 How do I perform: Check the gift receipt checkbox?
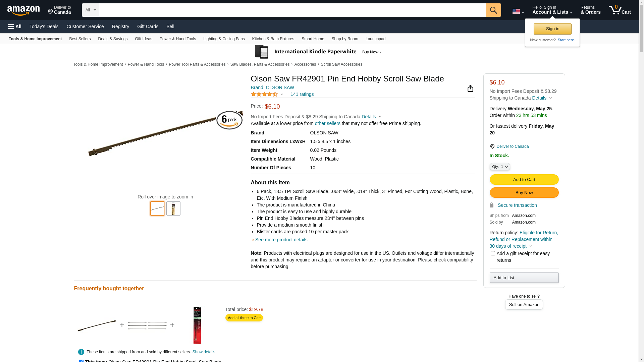tap(493, 253)
